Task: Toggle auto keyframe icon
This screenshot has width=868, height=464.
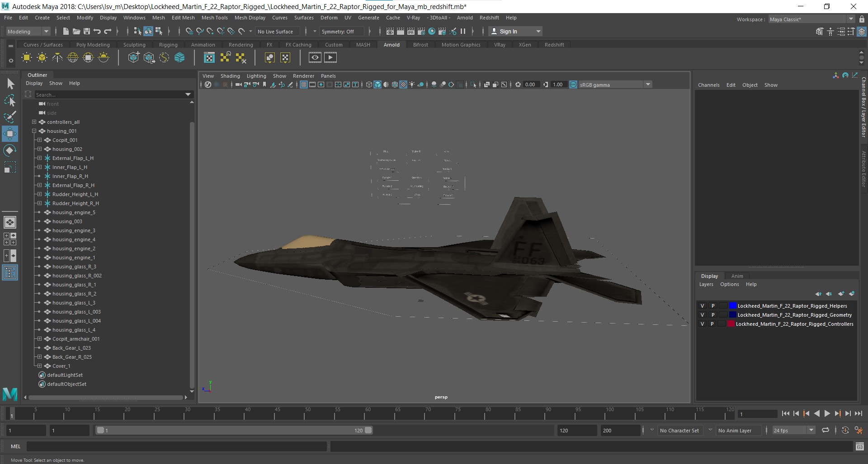Action: pos(845,430)
